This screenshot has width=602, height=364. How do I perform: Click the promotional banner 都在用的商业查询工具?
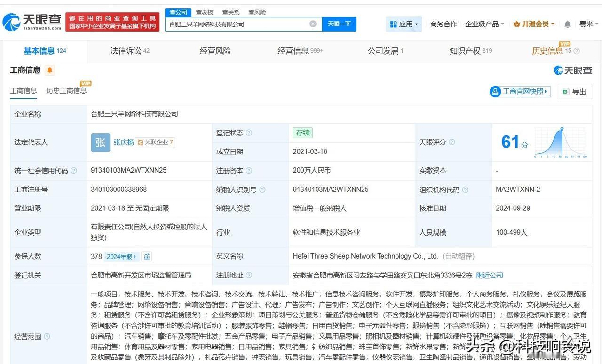coord(112,22)
